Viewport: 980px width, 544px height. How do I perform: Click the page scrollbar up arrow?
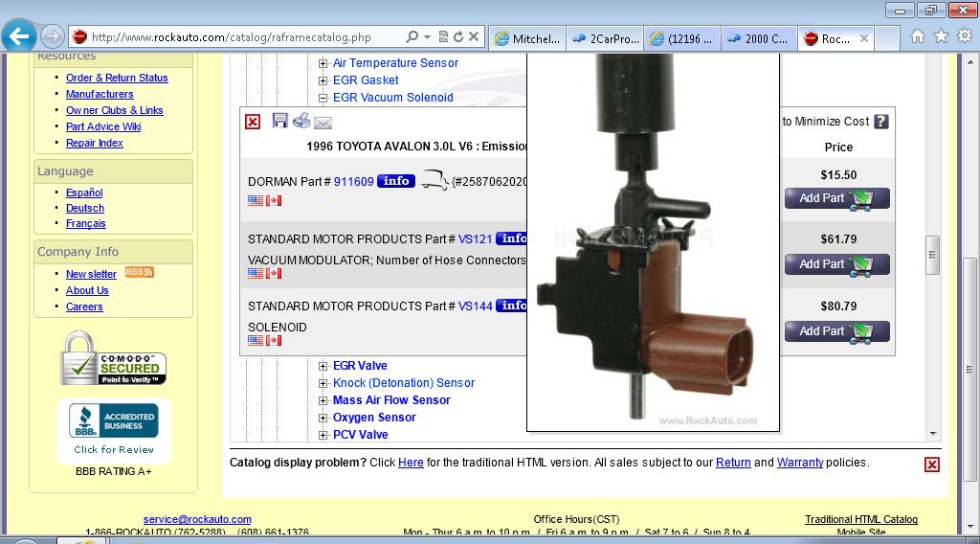970,62
